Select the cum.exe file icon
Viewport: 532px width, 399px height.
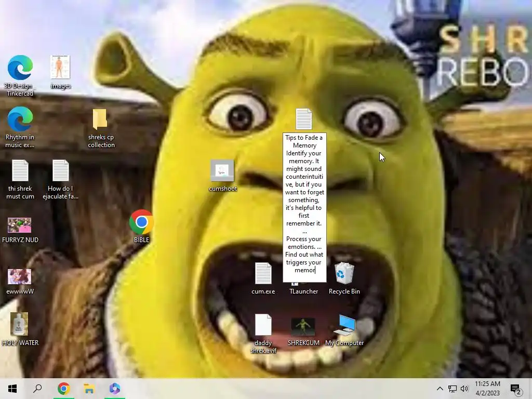[263, 278]
